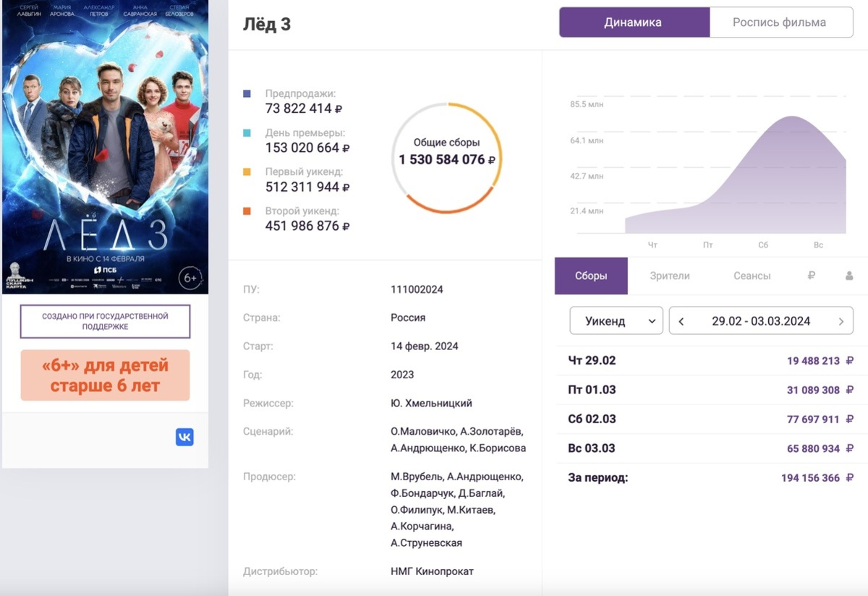Switch to Роспись фильма view

(x=779, y=22)
